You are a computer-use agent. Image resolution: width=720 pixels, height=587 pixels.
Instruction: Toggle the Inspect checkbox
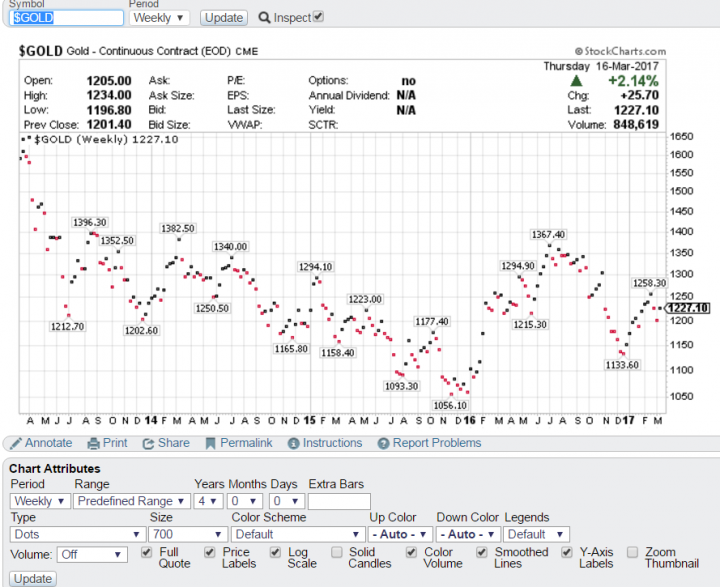point(318,17)
